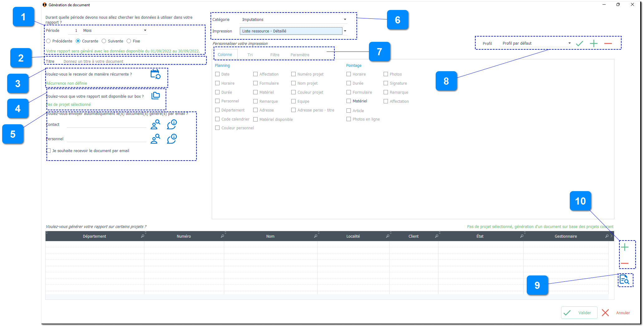This screenshot has height=327, width=644.
Task: Open the Paramètre tab
Action: (x=300, y=55)
